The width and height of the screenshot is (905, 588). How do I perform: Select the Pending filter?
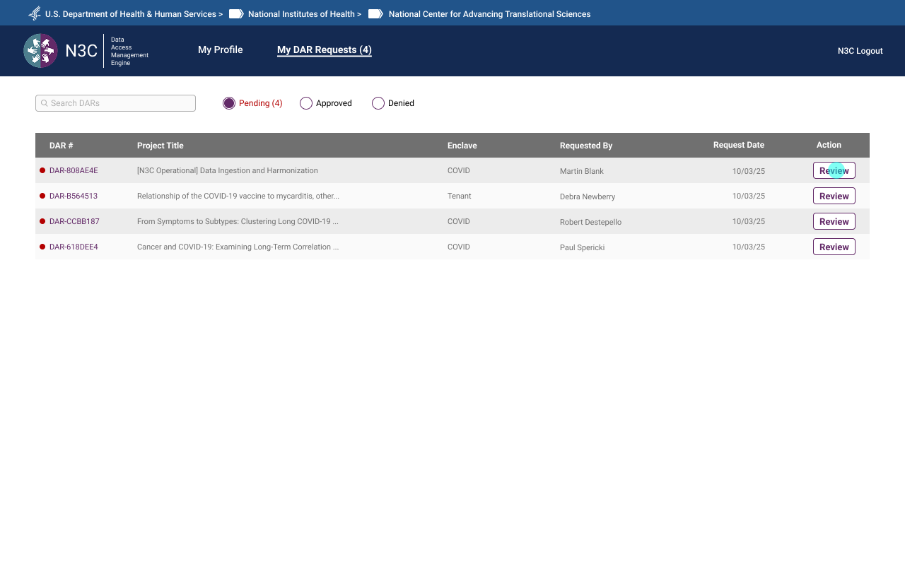tap(228, 103)
